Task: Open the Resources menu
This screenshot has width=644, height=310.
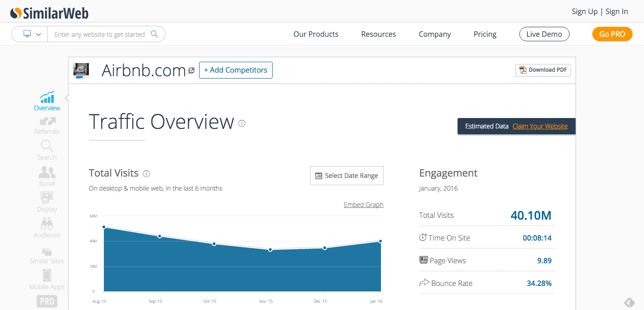Action: pos(378,34)
